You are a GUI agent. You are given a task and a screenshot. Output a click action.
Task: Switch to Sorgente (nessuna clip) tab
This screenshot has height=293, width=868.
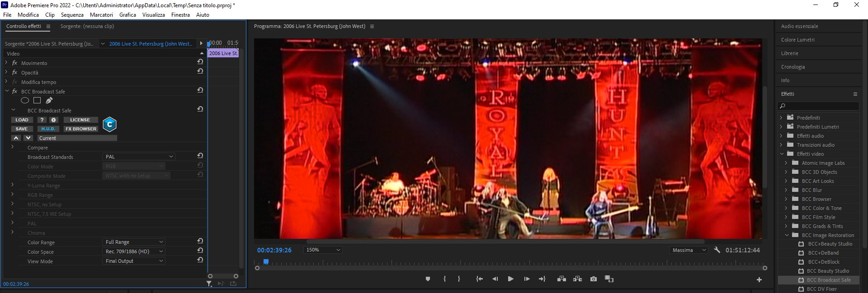(x=87, y=26)
